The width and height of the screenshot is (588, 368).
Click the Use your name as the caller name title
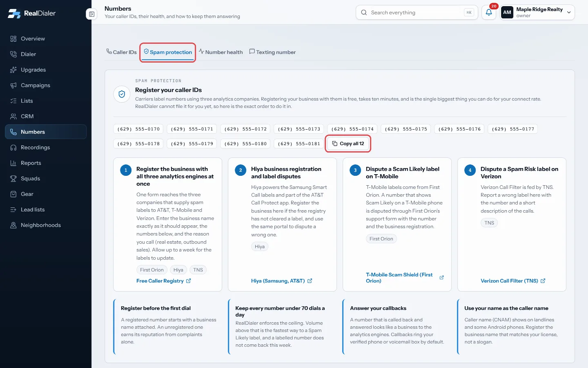click(x=506, y=308)
